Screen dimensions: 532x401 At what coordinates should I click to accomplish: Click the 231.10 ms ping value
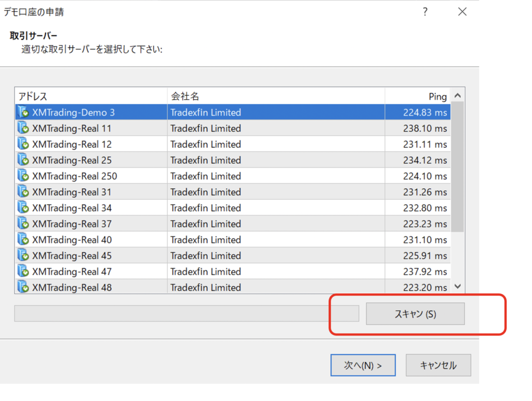pos(425,240)
